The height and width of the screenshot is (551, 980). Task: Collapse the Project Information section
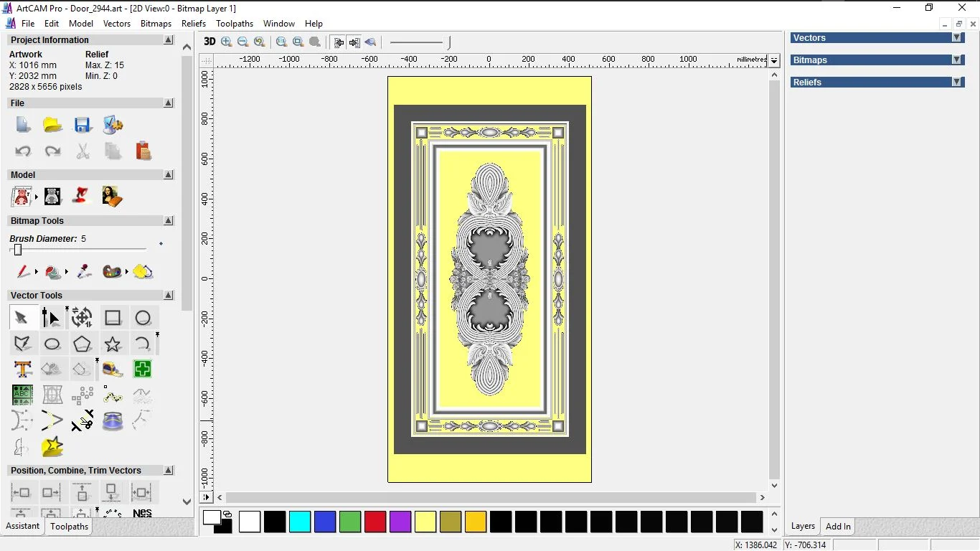point(169,40)
